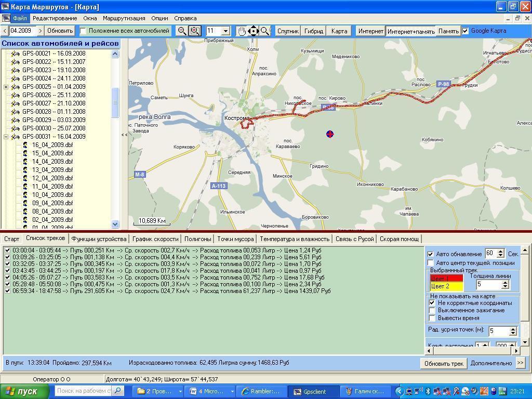Enable the 'Вывести время' checkbox
The width and height of the screenshot is (532, 399).
(x=432, y=318)
